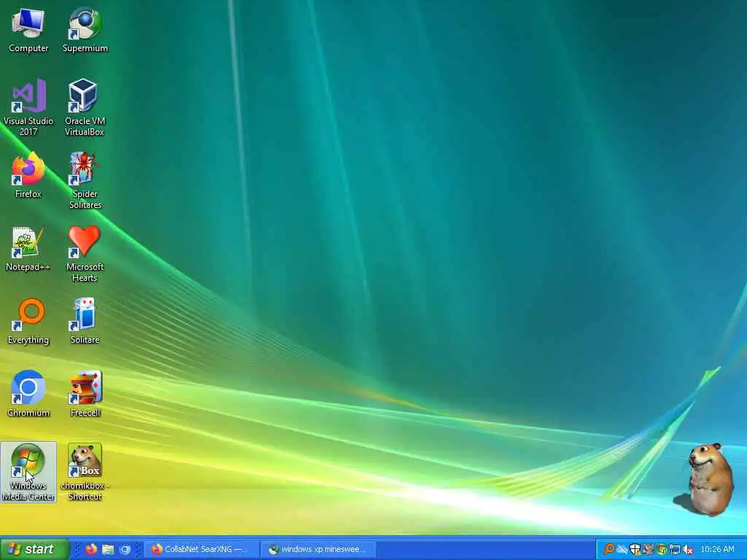Click the green music note tray icon
The height and width of the screenshot is (560, 747).
661,550
